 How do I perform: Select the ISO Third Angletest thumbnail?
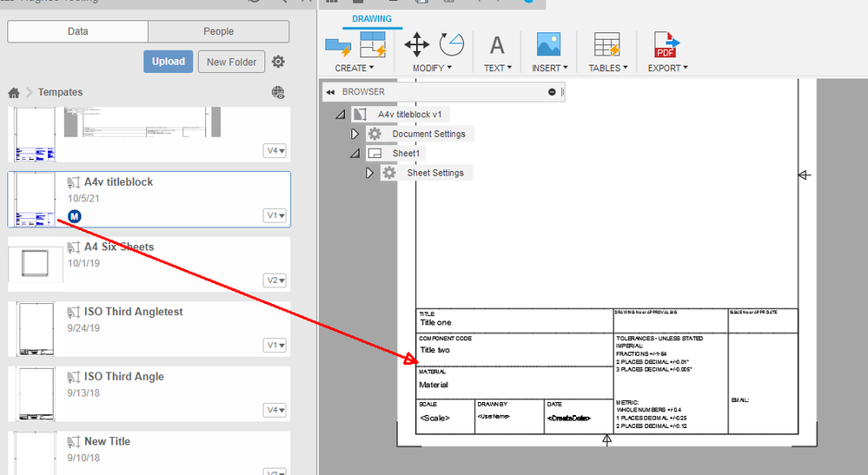(x=36, y=328)
